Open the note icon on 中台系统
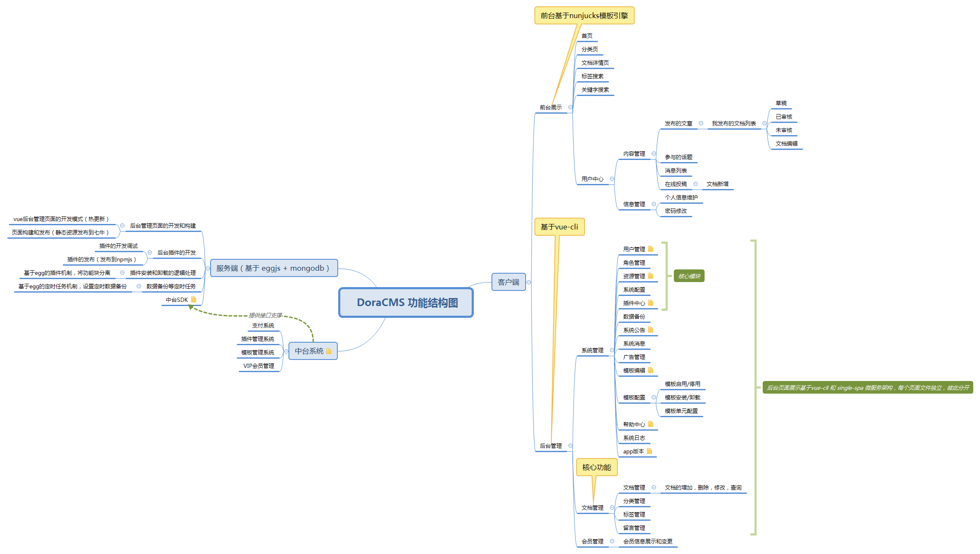The width and height of the screenshot is (980, 554). pyautogui.click(x=329, y=351)
